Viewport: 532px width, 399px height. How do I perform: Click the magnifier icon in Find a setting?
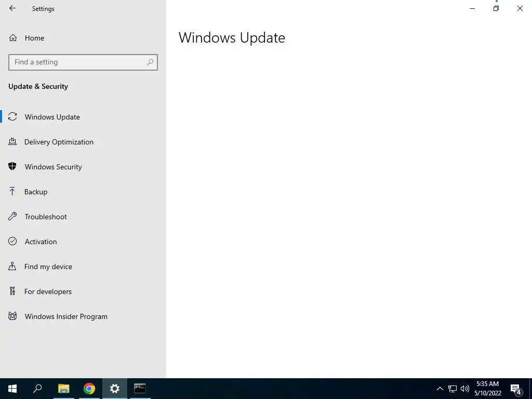click(x=150, y=62)
